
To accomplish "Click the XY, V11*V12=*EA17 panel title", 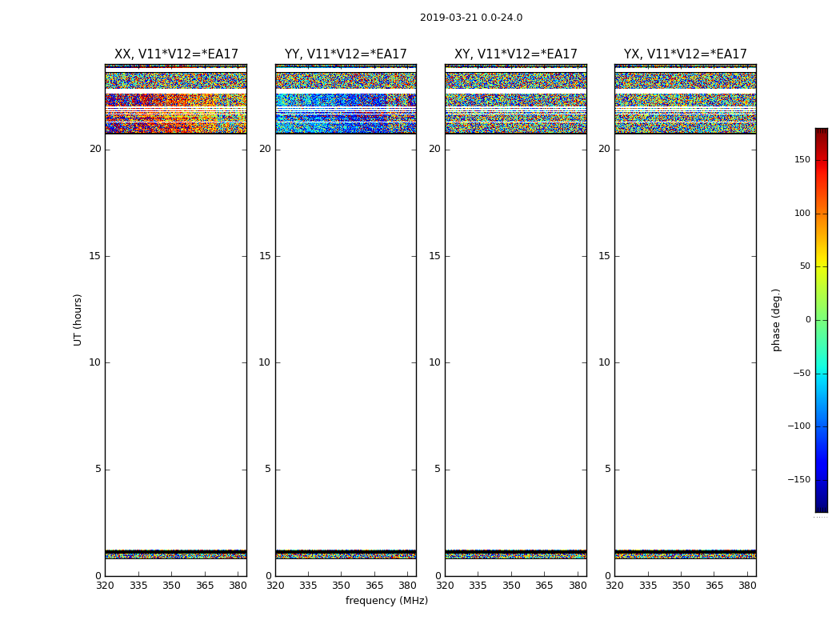I will click(x=516, y=54).
